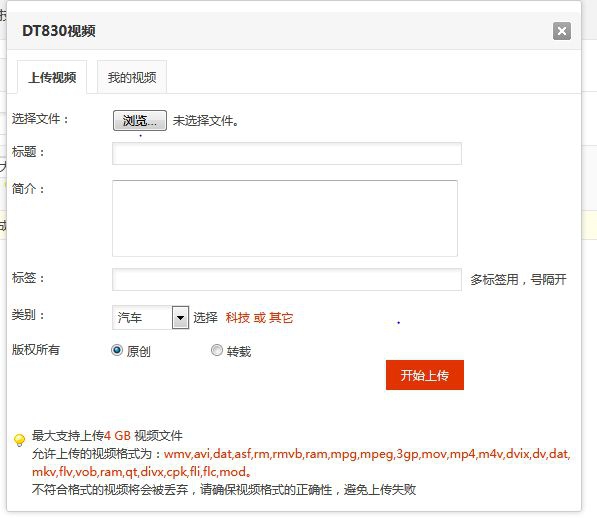Focus the 标签 tags input field

point(287,279)
